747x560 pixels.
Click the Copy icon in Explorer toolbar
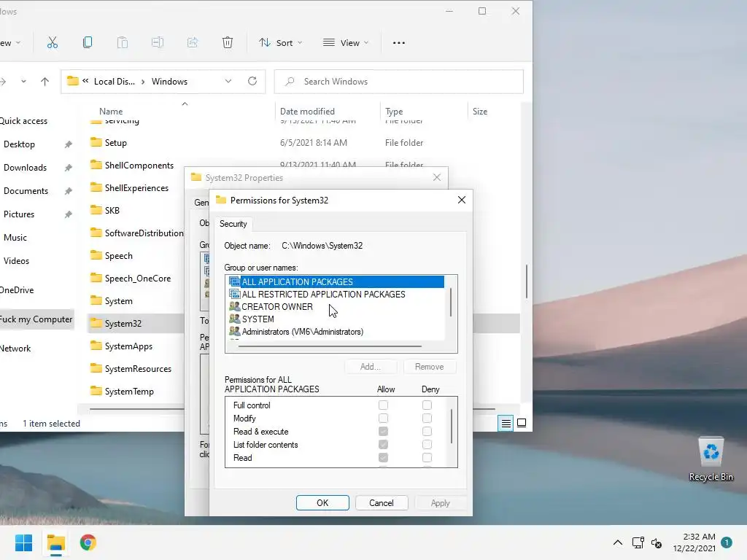88,42
